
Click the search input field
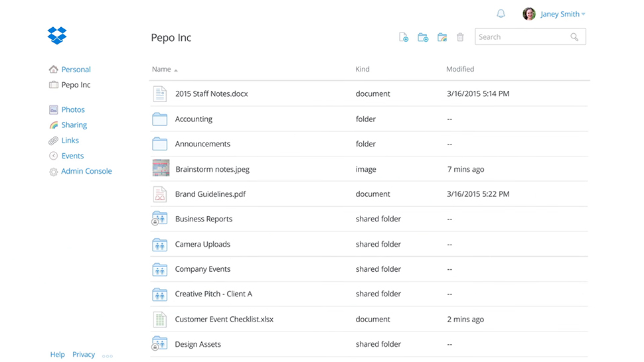click(530, 37)
